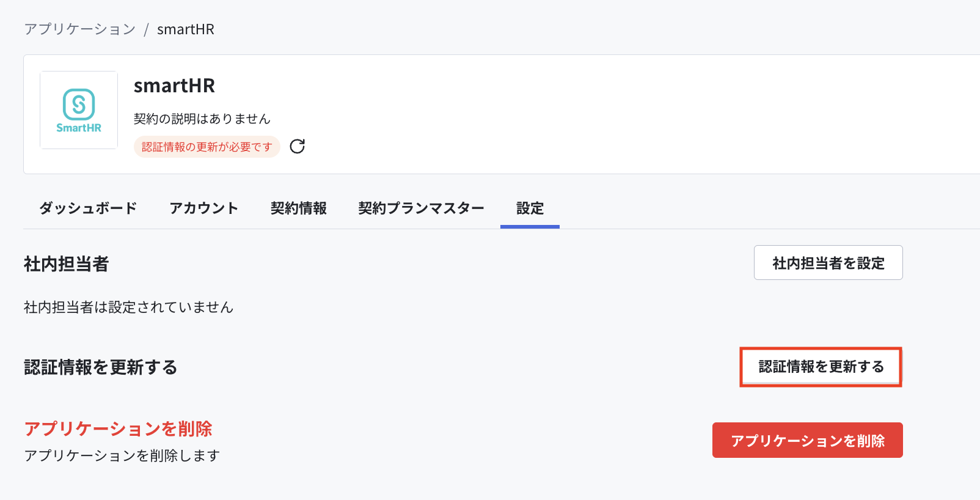Click the 社内担当者を設定 button
Viewport: 980px width, 500px height.
click(828, 263)
